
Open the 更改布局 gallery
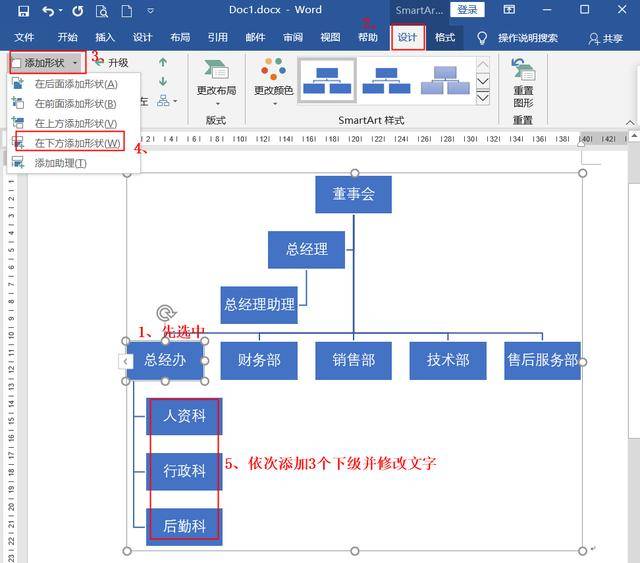tap(216, 84)
